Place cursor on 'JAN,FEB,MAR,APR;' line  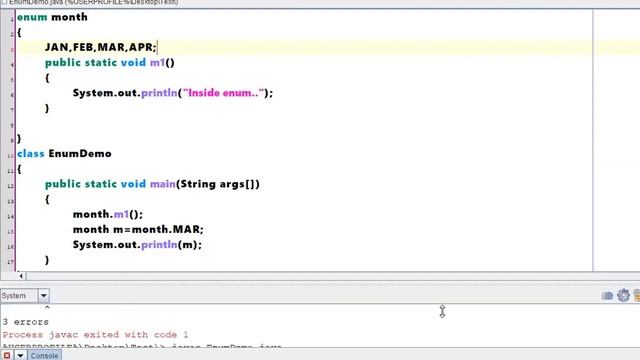click(x=100, y=47)
